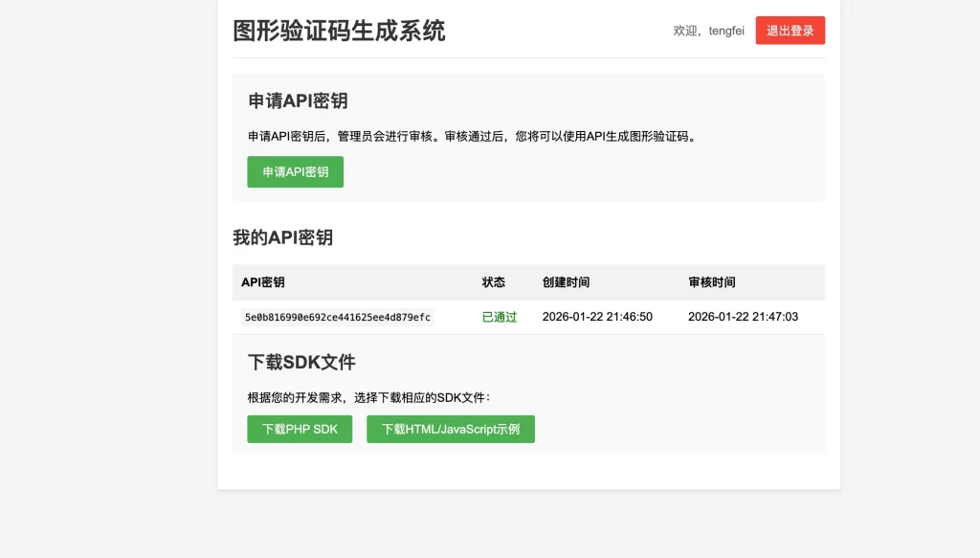The width and height of the screenshot is (980, 558).
Task: Click the 申请API密钥 apply button
Action: tap(295, 171)
